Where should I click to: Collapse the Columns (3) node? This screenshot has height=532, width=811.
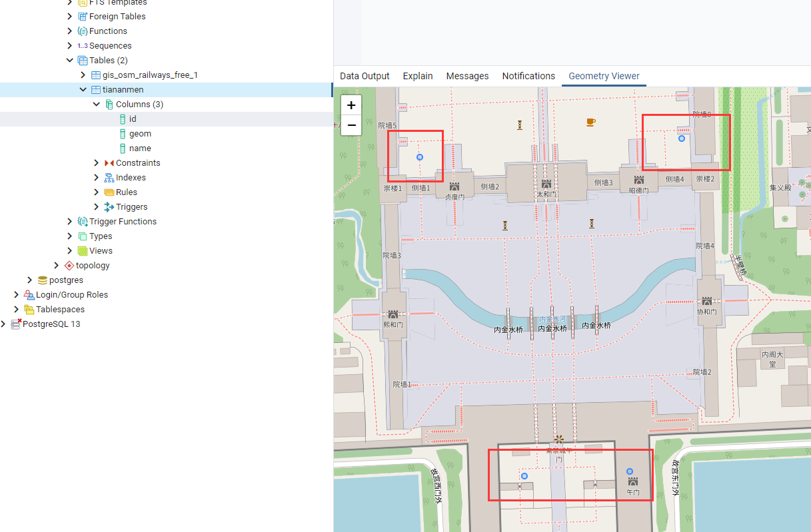pyautogui.click(x=97, y=105)
